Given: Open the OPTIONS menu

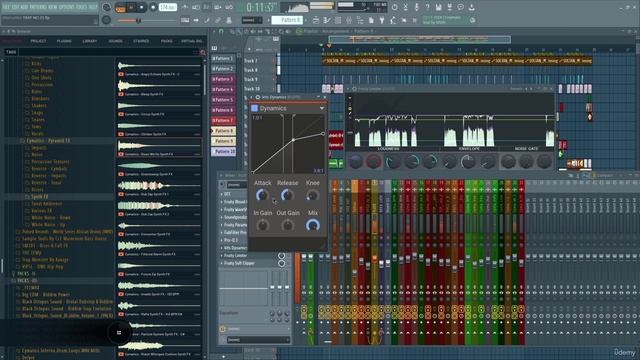Looking at the screenshot, I should point(67,7).
